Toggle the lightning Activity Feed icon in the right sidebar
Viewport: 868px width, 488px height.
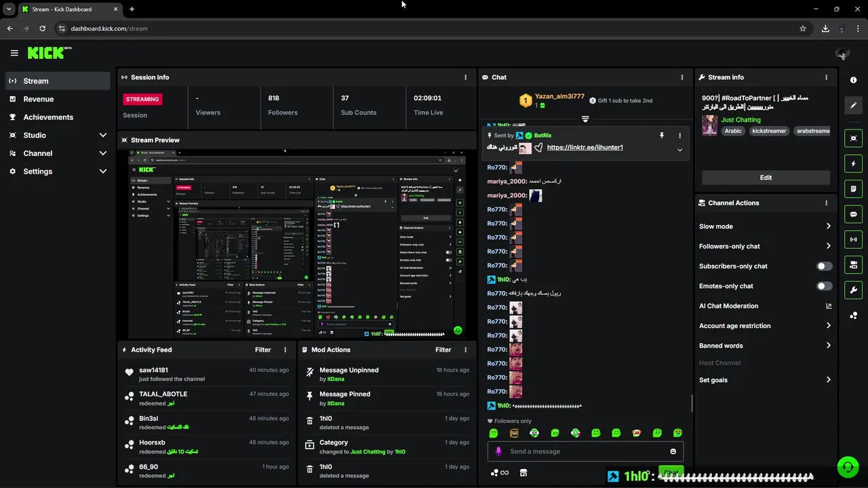click(853, 163)
